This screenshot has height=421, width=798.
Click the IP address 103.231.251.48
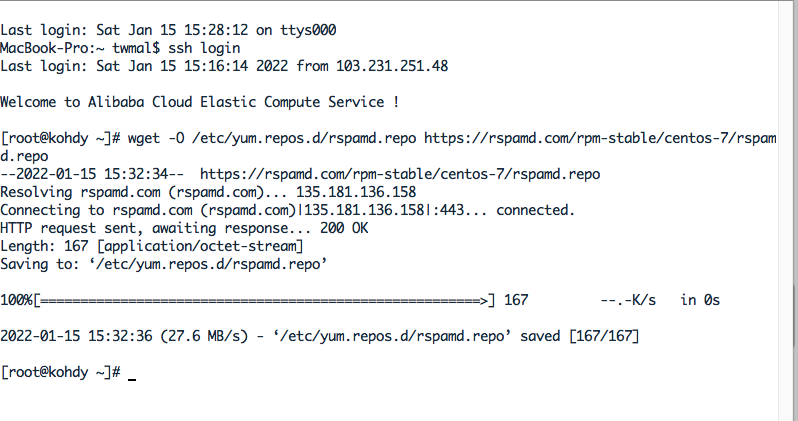tap(392, 66)
